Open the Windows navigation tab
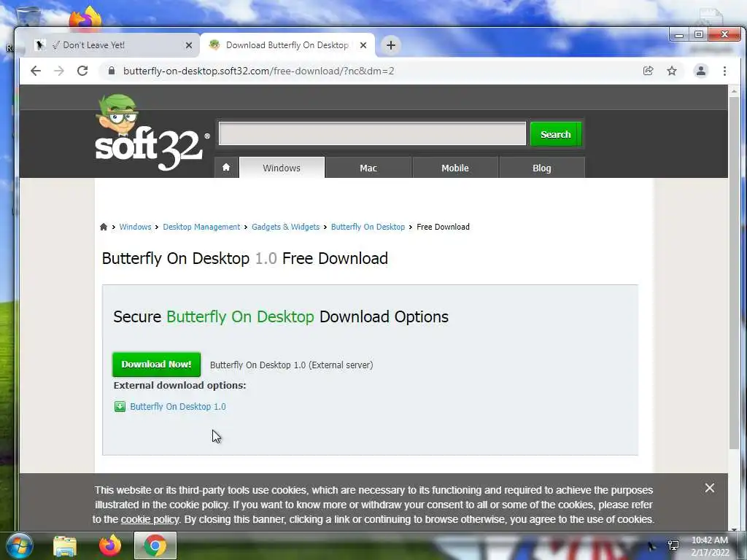The image size is (747, 560). point(282,168)
